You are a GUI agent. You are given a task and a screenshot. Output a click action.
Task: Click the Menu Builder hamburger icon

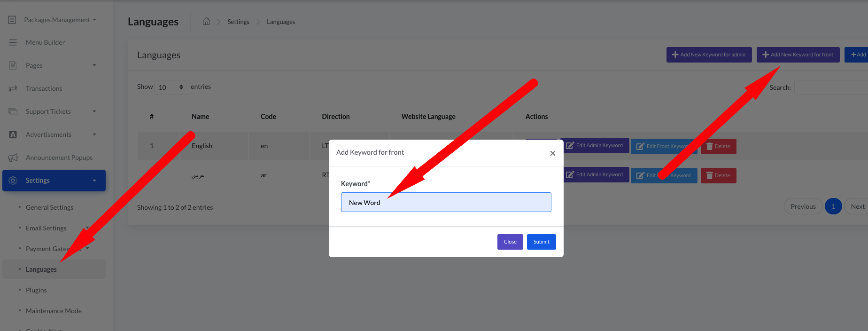[x=13, y=42]
